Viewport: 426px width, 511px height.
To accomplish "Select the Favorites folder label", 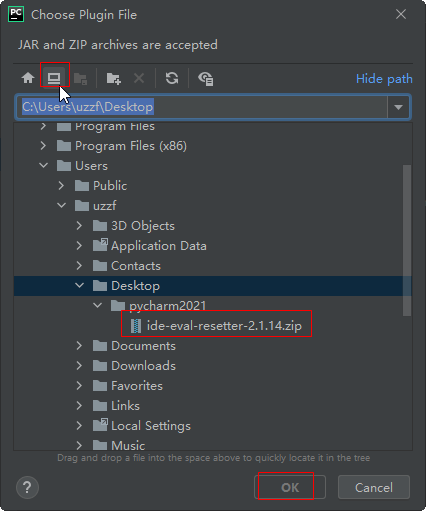I will pyautogui.click(x=137, y=386).
